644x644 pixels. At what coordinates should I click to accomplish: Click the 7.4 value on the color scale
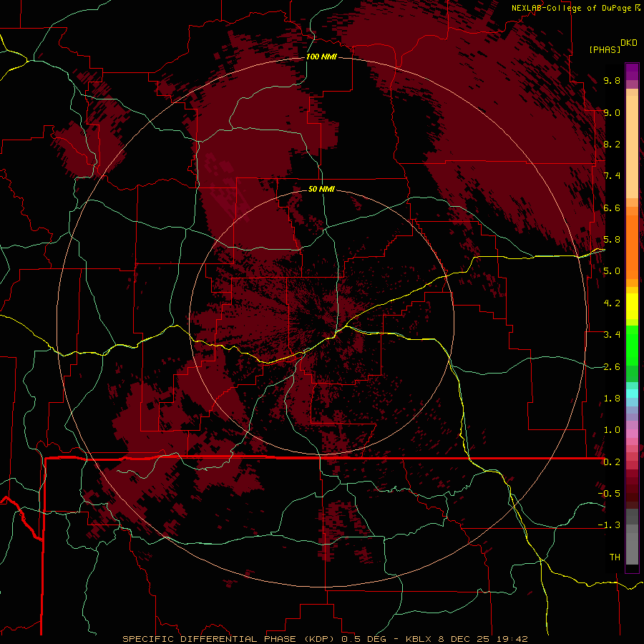coord(612,176)
